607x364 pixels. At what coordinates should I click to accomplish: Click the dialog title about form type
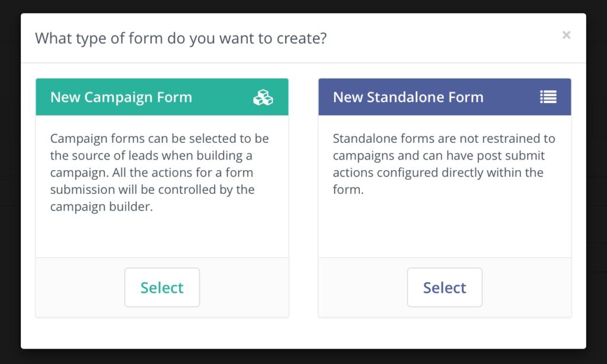pyautogui.click(x=181, y=39)
